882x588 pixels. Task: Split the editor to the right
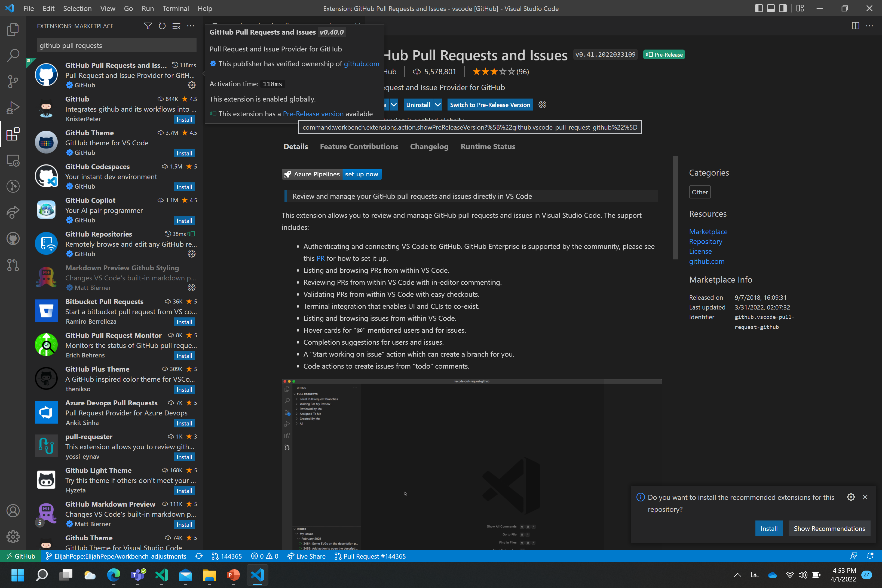(x=855, y=26)
